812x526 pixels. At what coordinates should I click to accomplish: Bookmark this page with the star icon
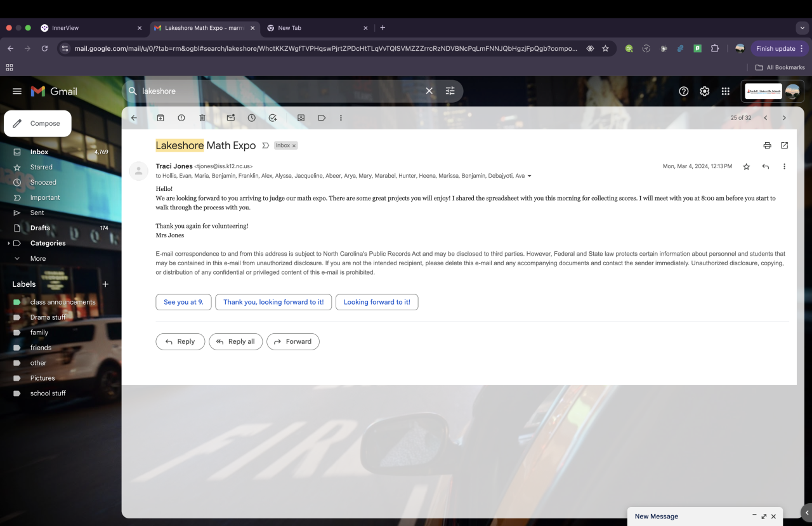605,48
